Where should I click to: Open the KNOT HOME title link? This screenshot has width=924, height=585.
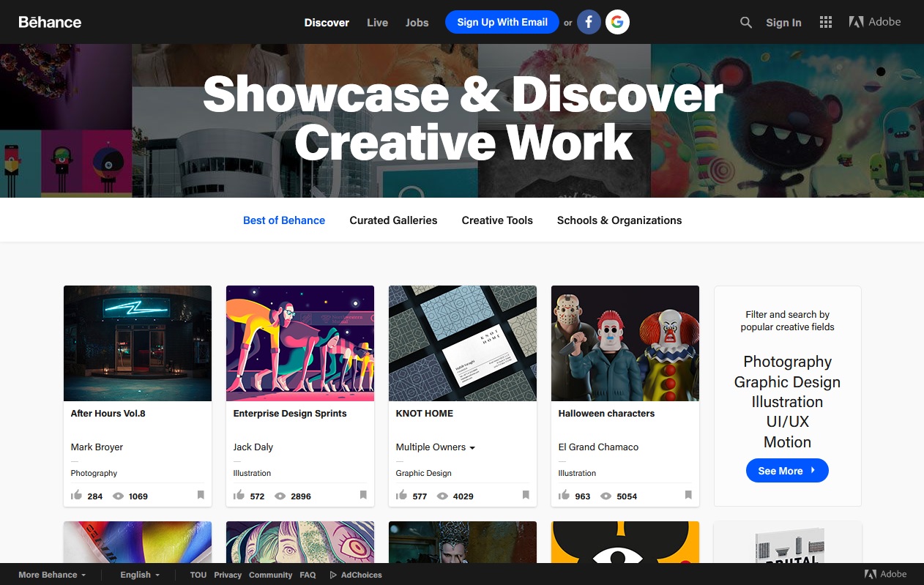[x=425, y=414]
